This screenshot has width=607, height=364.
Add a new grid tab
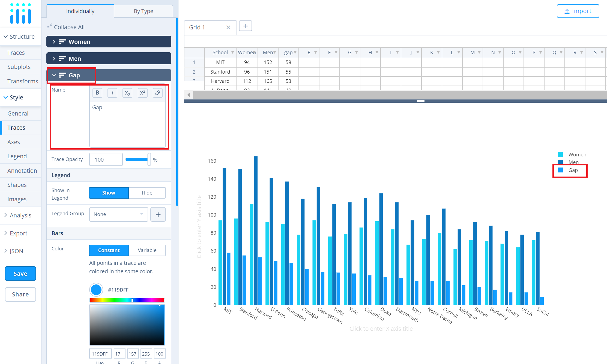pyautogui.click(x=246, y=26)
